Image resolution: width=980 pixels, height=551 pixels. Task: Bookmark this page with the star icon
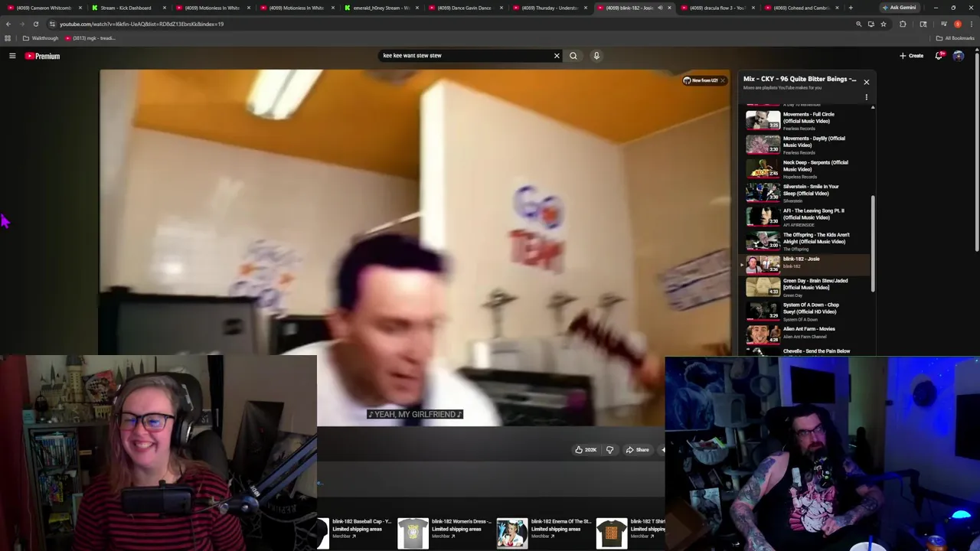[x=884, y=24]
